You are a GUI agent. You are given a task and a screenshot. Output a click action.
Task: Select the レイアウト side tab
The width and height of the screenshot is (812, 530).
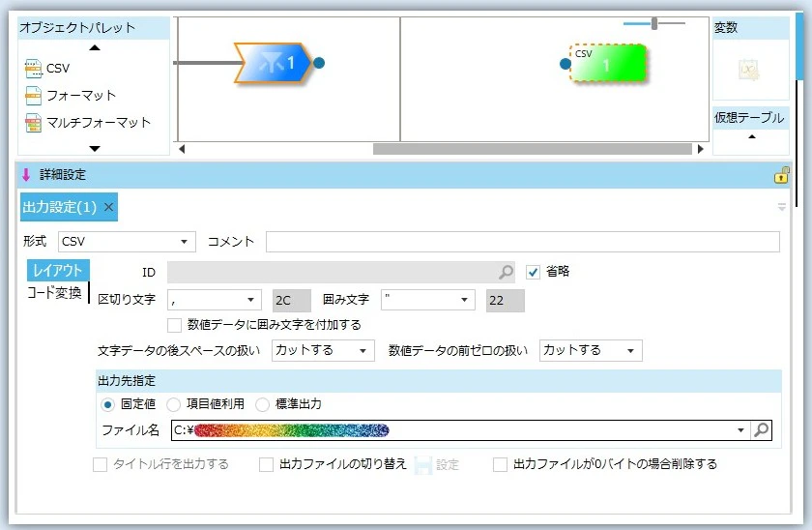pyautogui.click(x=58, y=271)
